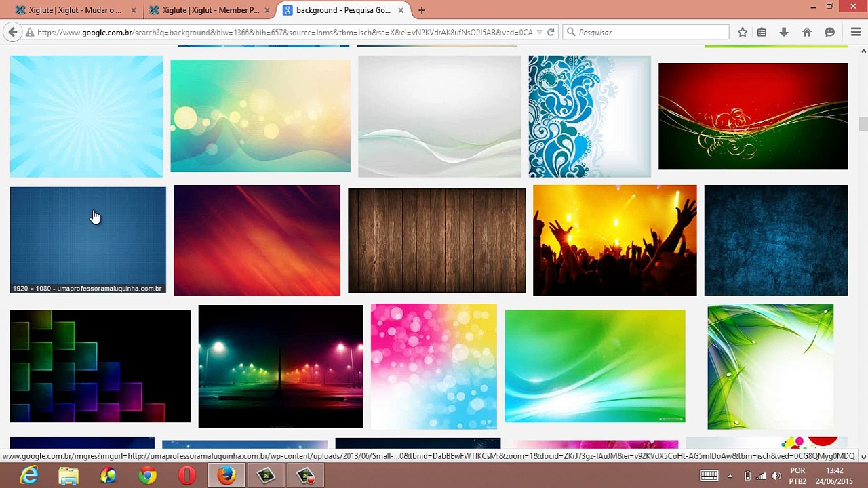Click the vertical scrollbar thumb
Viewport: 868px width, 488px height.
point(863,125)
